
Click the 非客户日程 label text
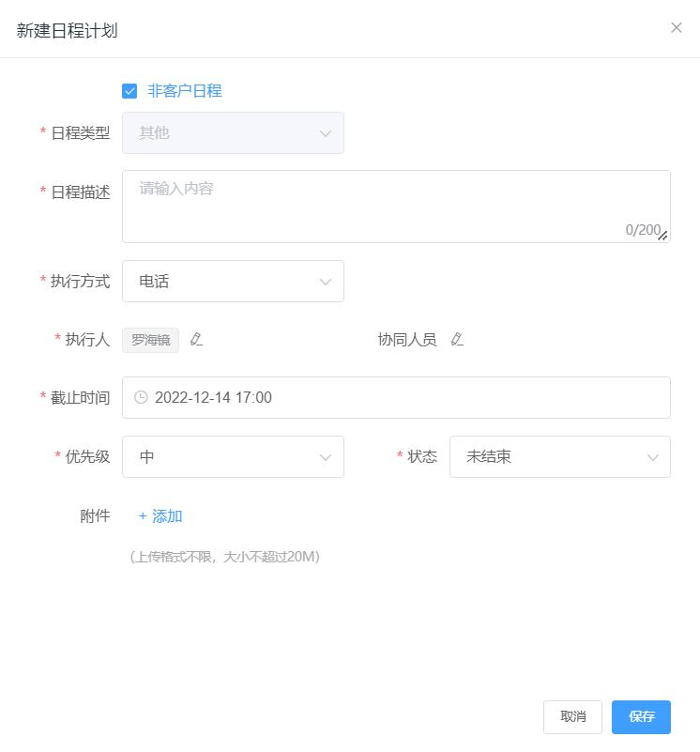click(x=185, y=91)
